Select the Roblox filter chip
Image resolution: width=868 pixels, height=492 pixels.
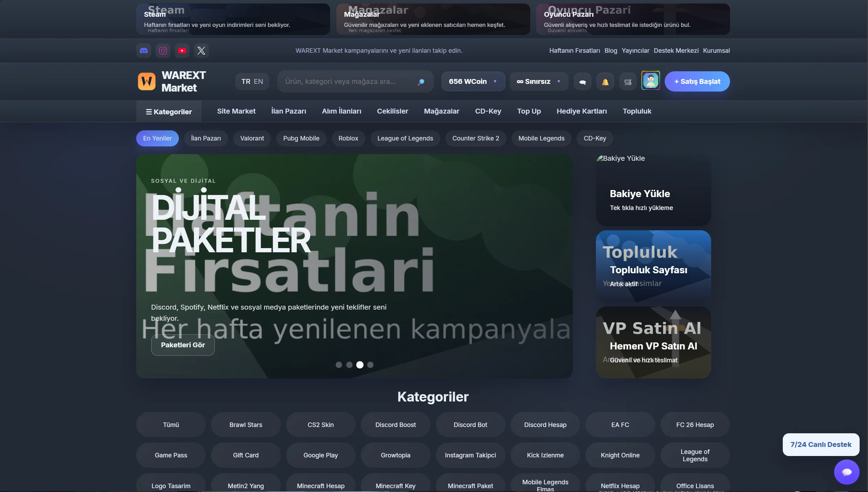pyautogui.click(x=348, y=138)
